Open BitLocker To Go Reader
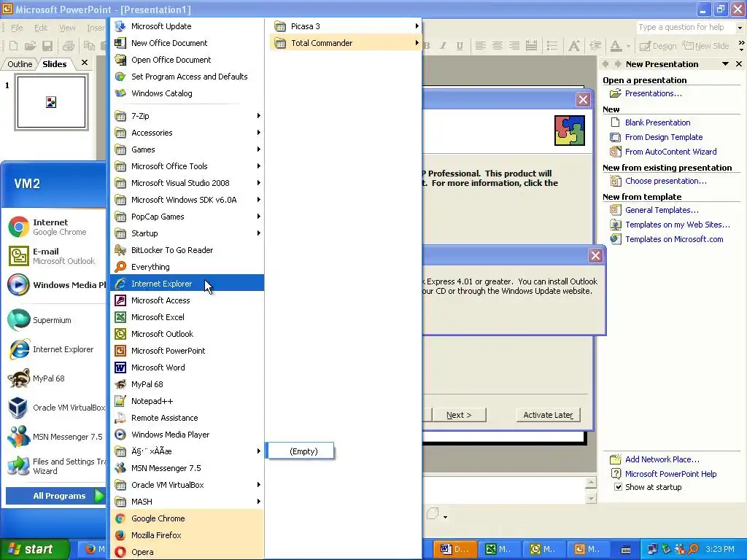 coord(187,250)
